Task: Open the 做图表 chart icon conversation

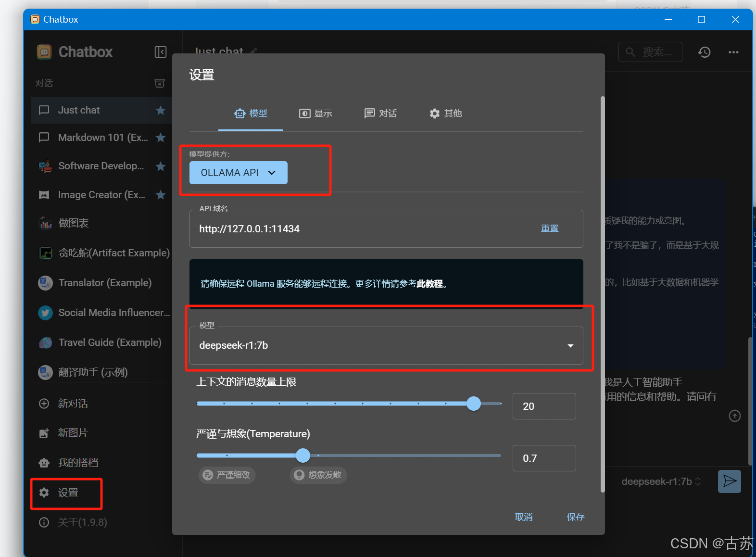Action: tap(45, 223)
